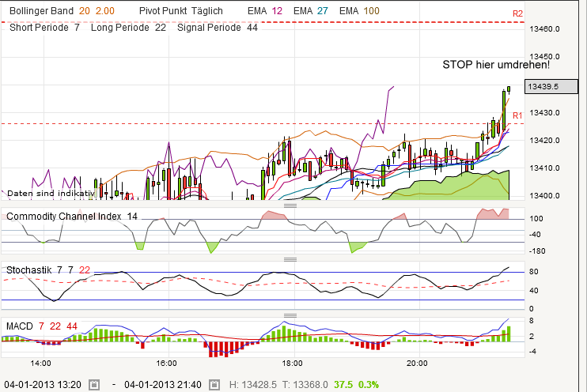
Task: Click the Commodity Channel Index 14 label
Action: 72,217
